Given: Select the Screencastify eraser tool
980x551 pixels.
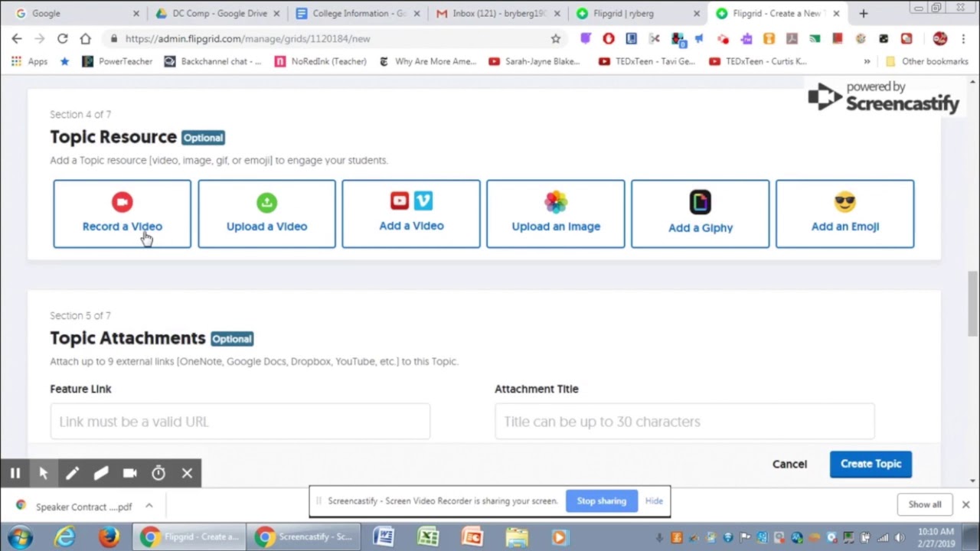Looking at the screenshot, I should [101, 473].
